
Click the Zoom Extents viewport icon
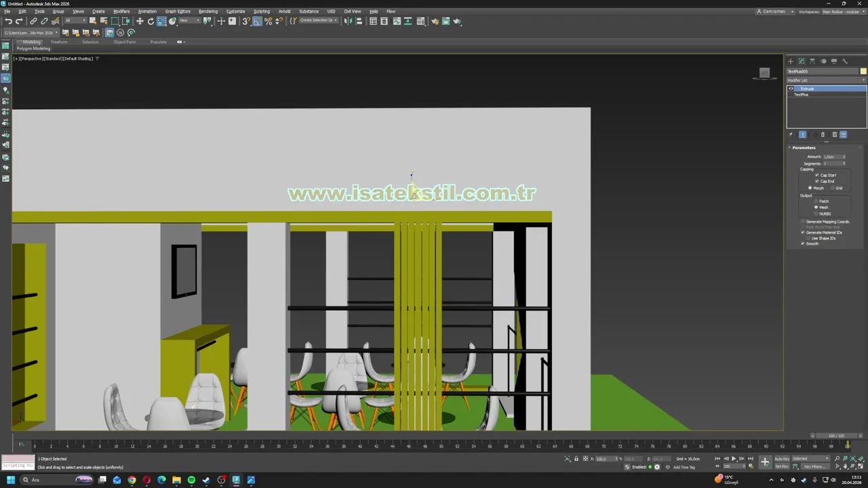click(x=853, y=458)
